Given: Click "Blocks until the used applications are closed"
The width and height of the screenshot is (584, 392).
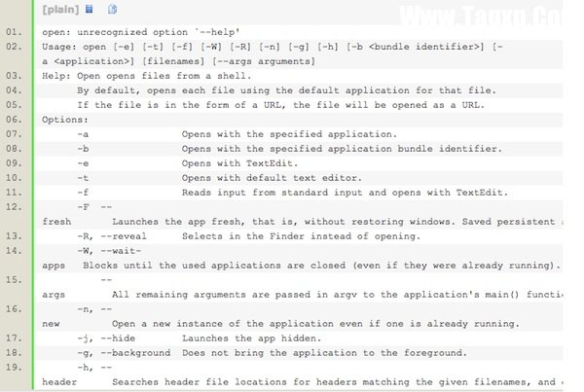Looking at the screenshot, I should click(x=322, y=266).
